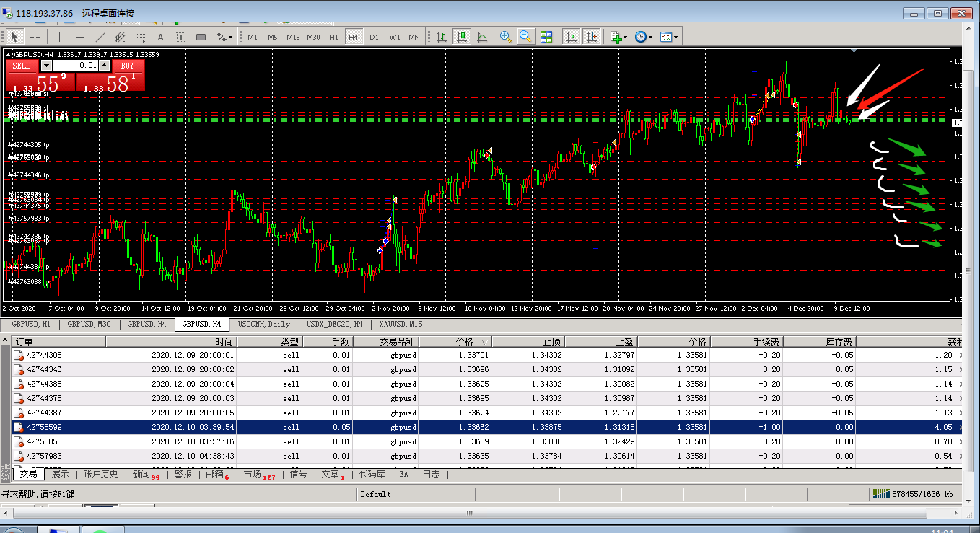Viewport: 980px width, 533px height.
Task: Open the 邮箱 terminal tab
Action: 217,474
